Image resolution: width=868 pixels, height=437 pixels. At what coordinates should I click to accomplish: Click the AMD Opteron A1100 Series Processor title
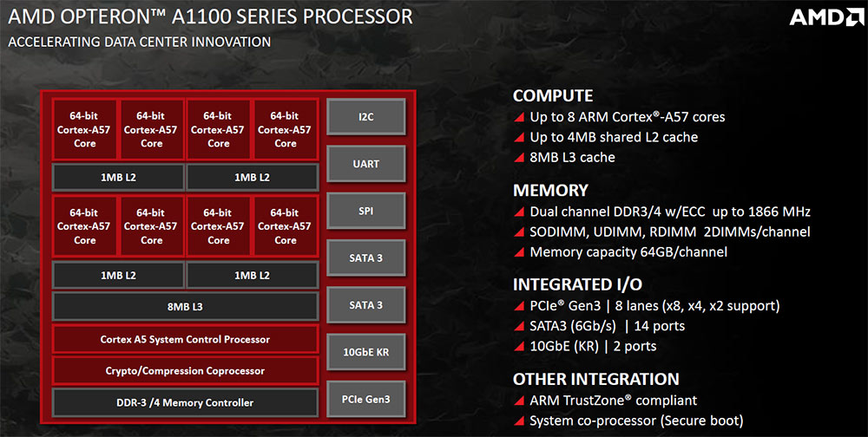coord(210,17)
